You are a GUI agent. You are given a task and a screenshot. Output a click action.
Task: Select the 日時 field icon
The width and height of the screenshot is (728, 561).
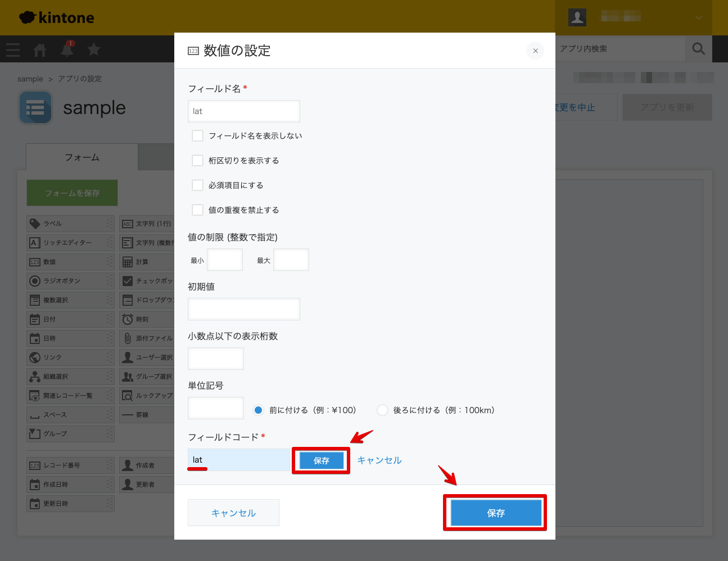click(x=35, y=338)
